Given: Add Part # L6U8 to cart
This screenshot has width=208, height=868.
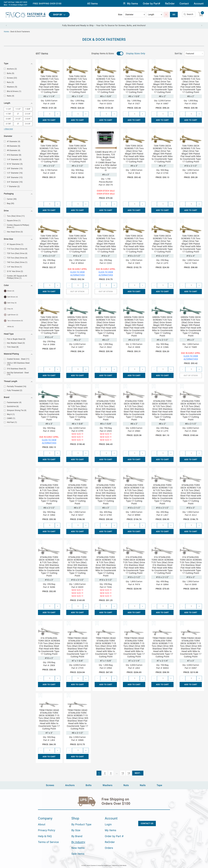Looking at the screenshot, I should point(49,120).
